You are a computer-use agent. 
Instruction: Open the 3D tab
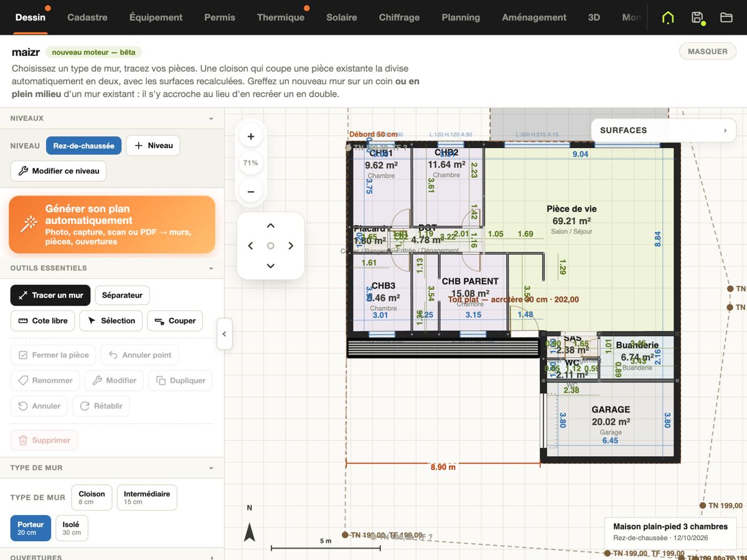[x=594, y=17]
